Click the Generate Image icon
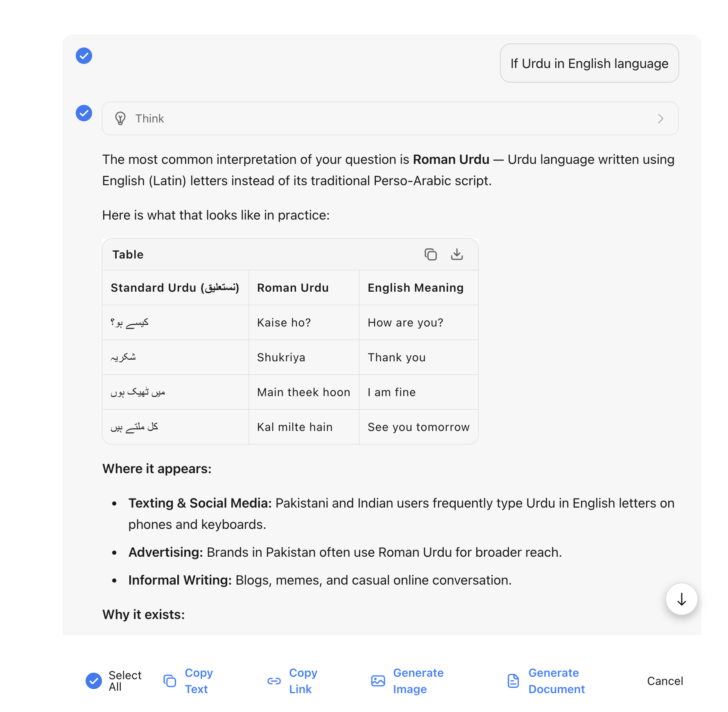The width and height of the screenshot is (728, 712). tap(378, 681)
